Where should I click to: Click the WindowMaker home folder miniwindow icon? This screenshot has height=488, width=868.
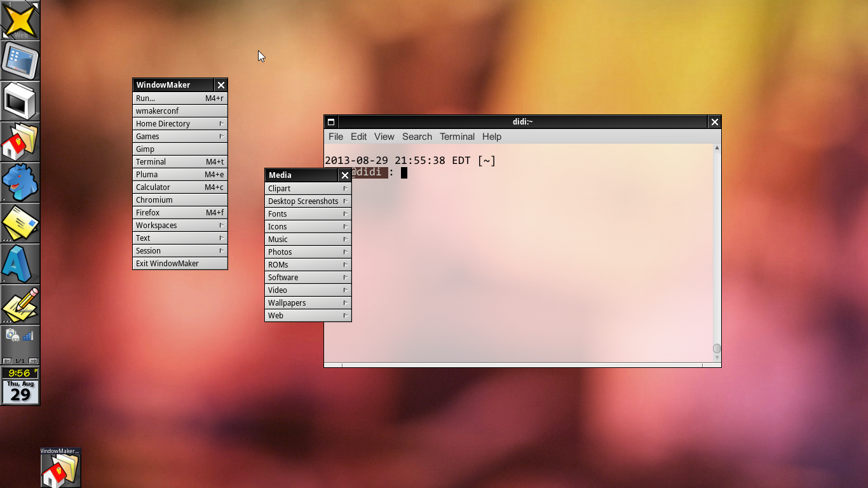coord(61,468)
